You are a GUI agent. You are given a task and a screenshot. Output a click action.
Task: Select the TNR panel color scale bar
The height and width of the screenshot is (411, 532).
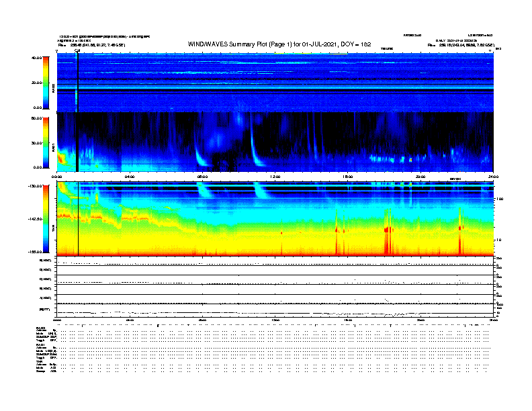[46, 219]
